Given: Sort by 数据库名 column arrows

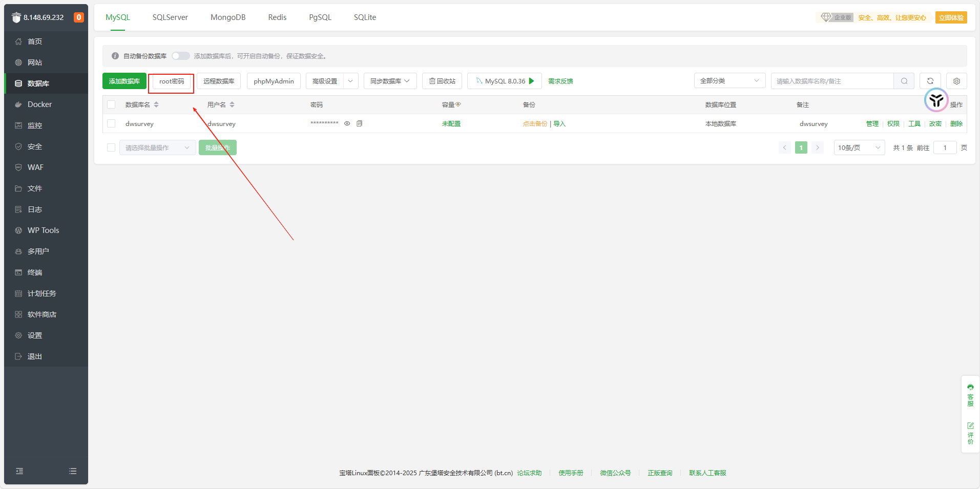Looking at the screenshot, I should (x=156, y=104).
